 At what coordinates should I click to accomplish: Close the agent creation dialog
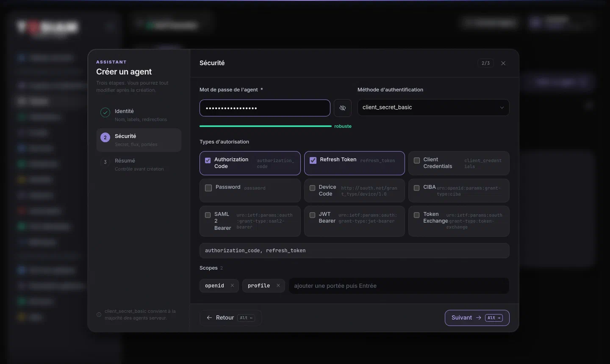pyautogui.click(x=503, y=63)
